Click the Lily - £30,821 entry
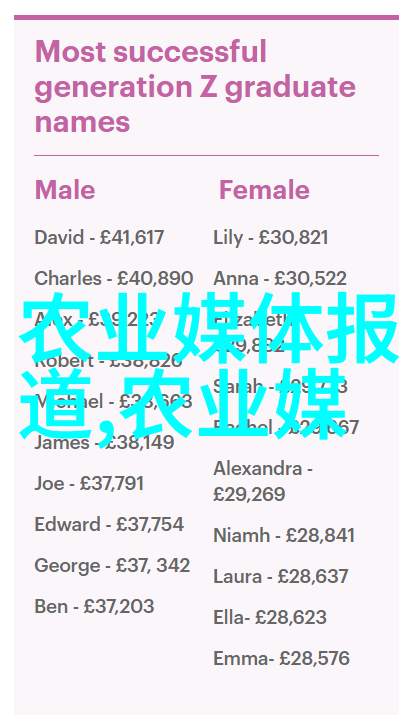This screenshot has width=414, height=715. pyautogui.click(x=271, y=238)
